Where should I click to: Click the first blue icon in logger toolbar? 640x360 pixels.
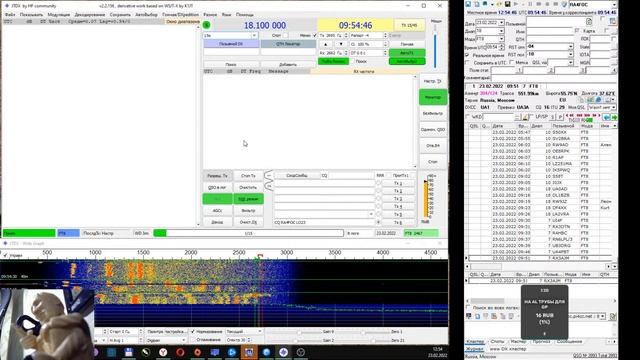(468, 4)
